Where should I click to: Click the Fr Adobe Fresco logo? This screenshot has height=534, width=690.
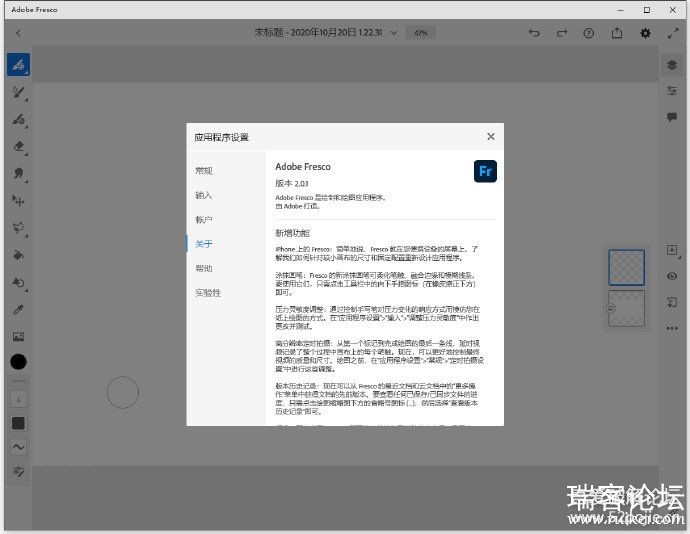click(x=485, y=171)
